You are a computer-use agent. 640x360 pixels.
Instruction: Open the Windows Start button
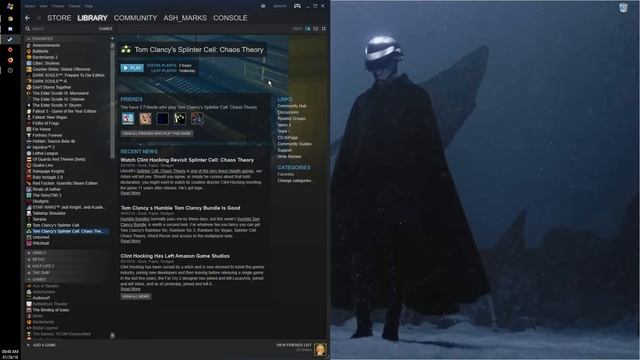tap(10, 6)
